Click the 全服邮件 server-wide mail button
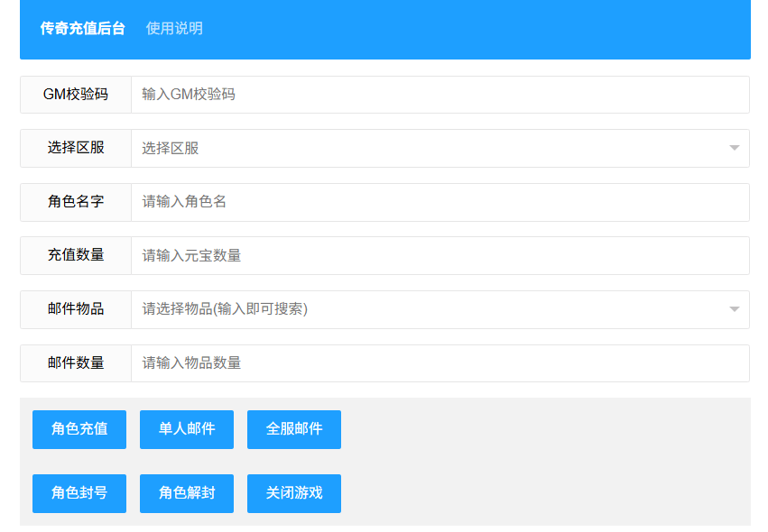This screenshot has width=768, height=532. (x=293, y=429)
